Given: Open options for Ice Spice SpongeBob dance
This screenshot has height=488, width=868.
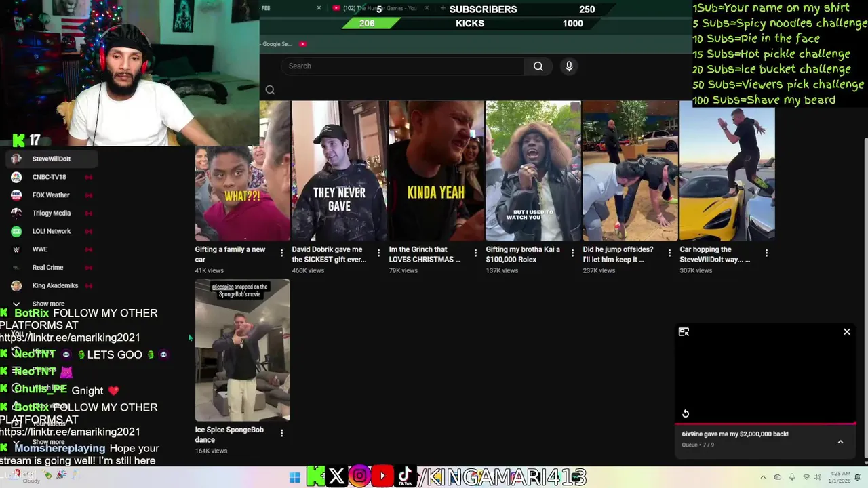Looking at the screenshot, I should [x=281, y=433].
